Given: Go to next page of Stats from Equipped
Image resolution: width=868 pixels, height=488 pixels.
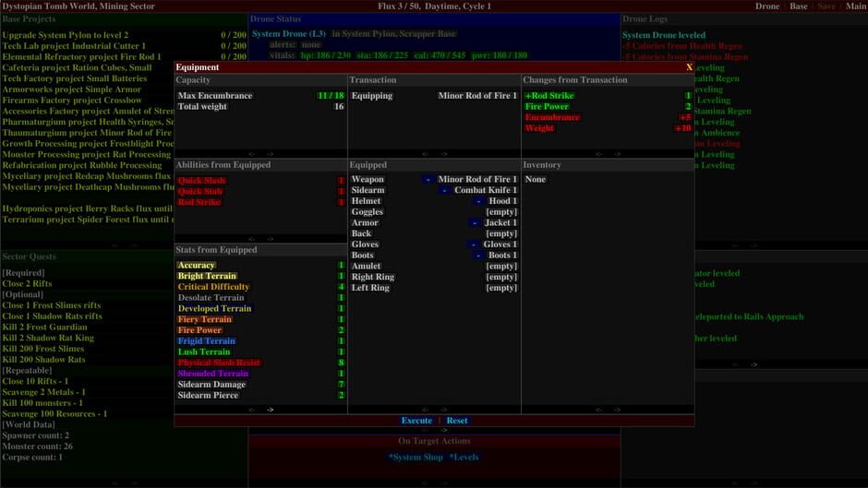Looking at the screenshot, I should point(271,410).
